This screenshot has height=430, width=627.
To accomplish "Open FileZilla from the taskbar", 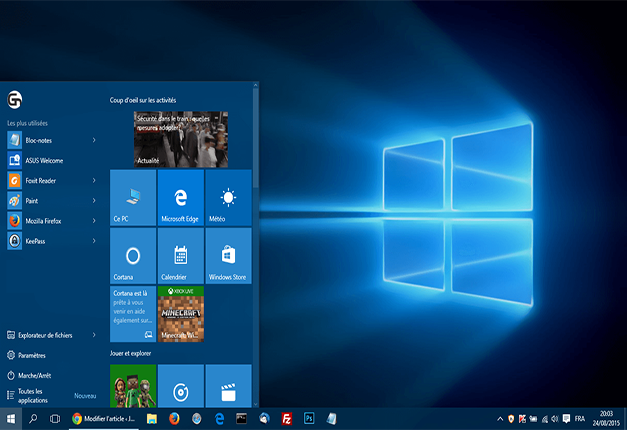I will coord(286,418).
